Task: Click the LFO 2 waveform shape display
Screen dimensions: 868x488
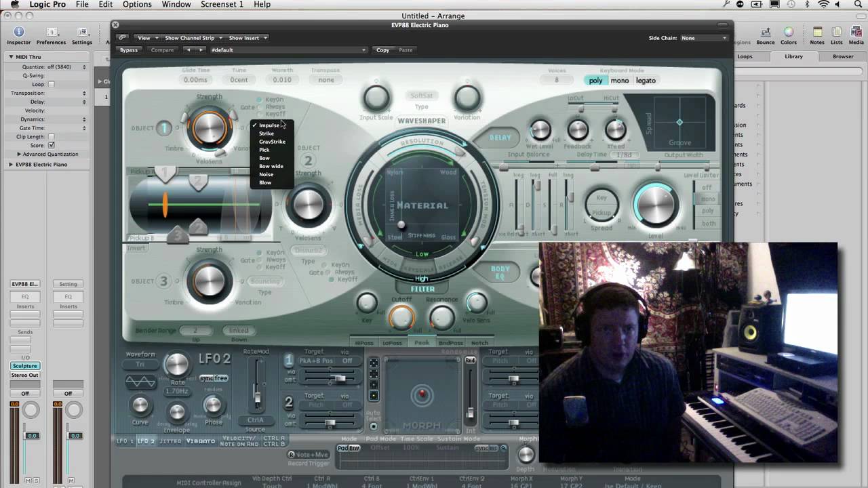Action: click(x=140, y=382)
